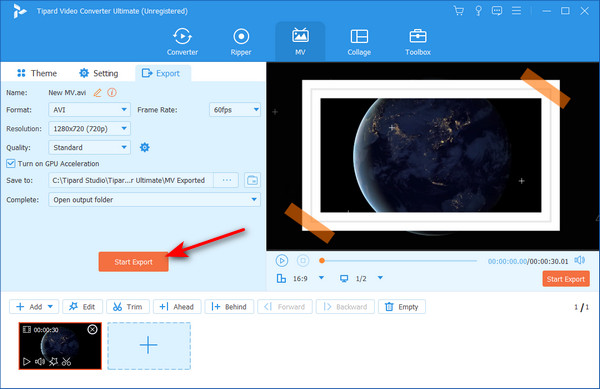Stop the preview playback
Viewport: 600px width, 389px height.
point(303,261)
